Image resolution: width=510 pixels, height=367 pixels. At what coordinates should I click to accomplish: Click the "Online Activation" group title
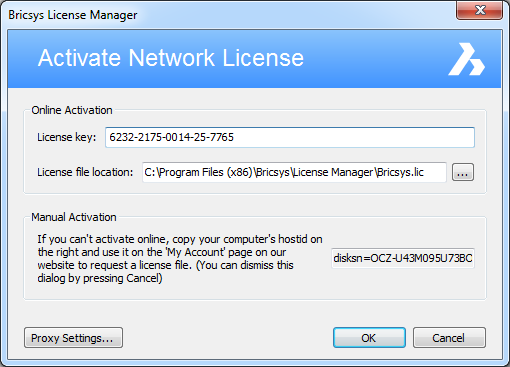point(72,110)
